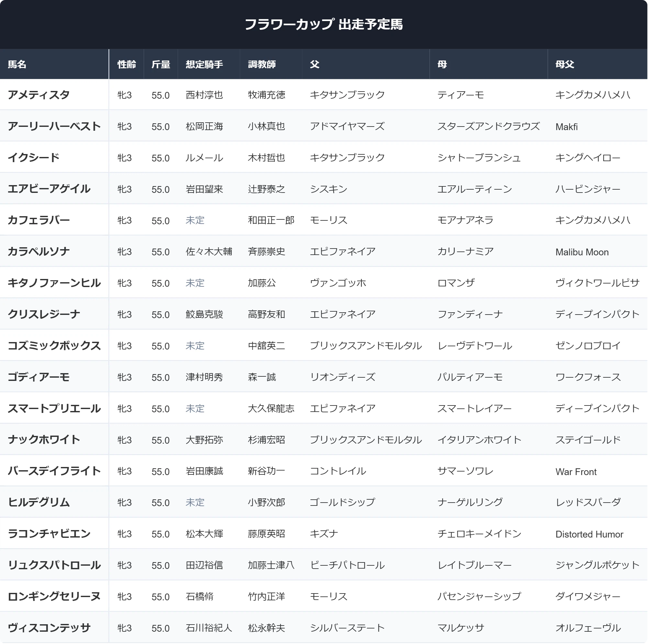Click the 母父 column header

coord(565,64)
